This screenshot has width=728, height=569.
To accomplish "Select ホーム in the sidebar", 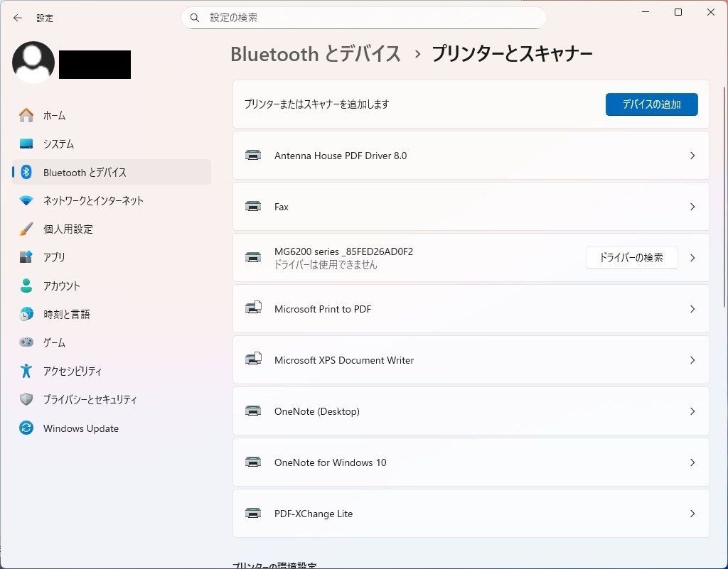I will coord(112,116).
